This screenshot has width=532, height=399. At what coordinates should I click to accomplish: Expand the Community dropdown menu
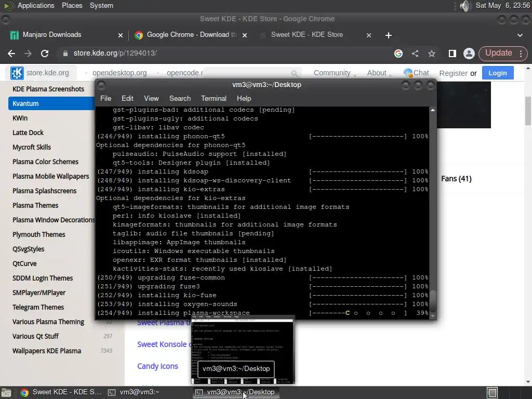[x=335, y=73]
